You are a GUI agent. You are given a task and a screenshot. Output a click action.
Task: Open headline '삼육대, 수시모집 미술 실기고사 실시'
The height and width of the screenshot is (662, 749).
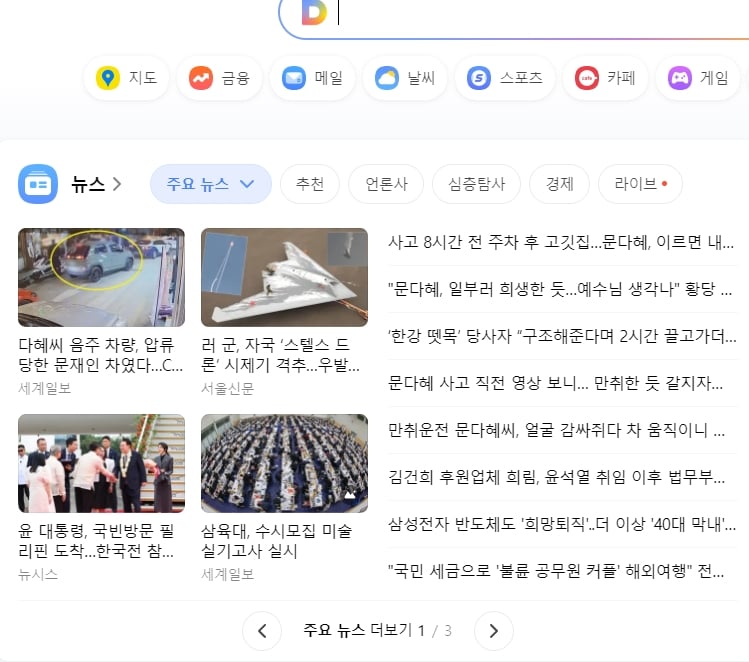pyautogui.click(x=277, y=541)
